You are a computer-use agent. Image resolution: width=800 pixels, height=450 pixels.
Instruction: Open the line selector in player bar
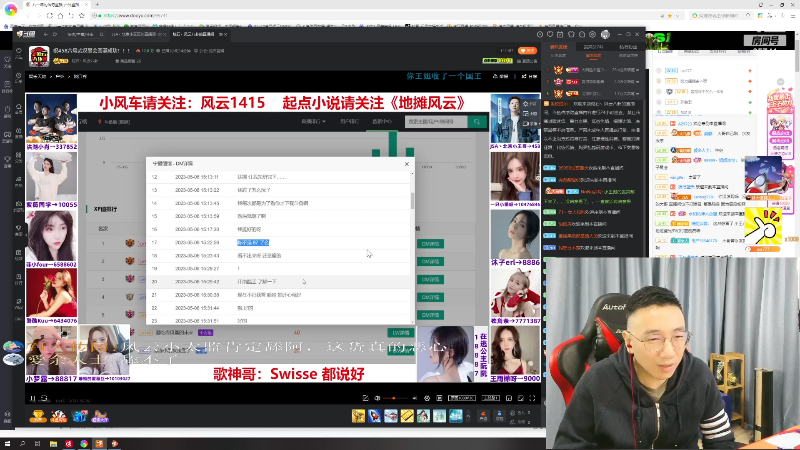point(491,398)
